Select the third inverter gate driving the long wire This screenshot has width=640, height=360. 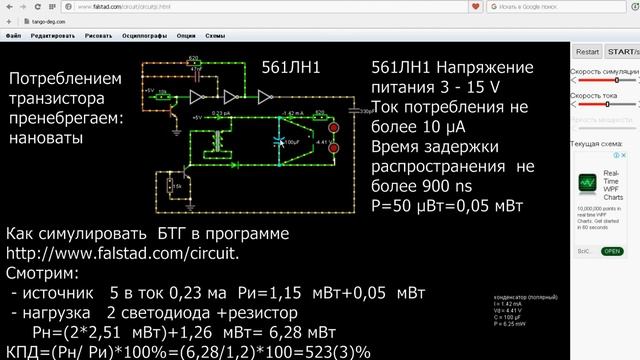(x=265, y=97)
